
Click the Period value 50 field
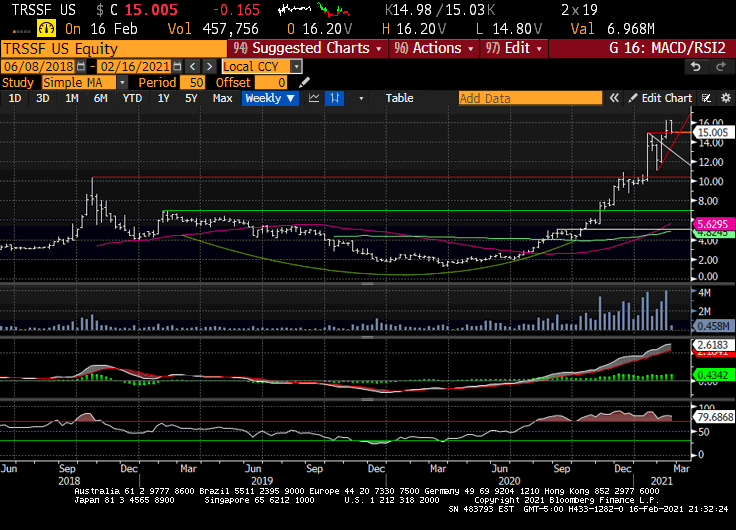pyautogui.click(x=193, y=83)
